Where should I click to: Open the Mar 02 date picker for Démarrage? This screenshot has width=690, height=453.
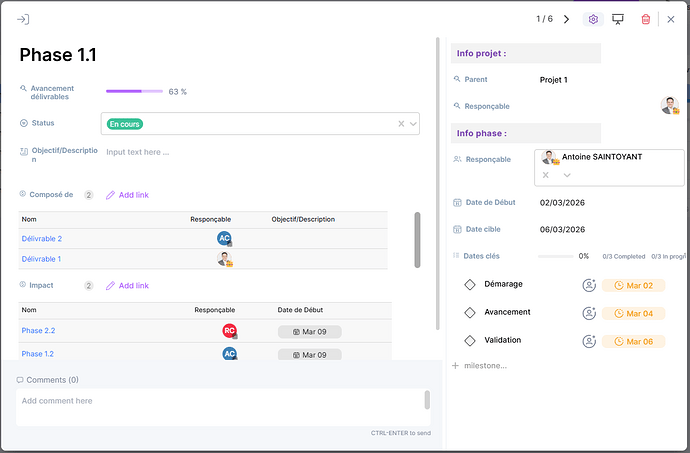[634, 285]
